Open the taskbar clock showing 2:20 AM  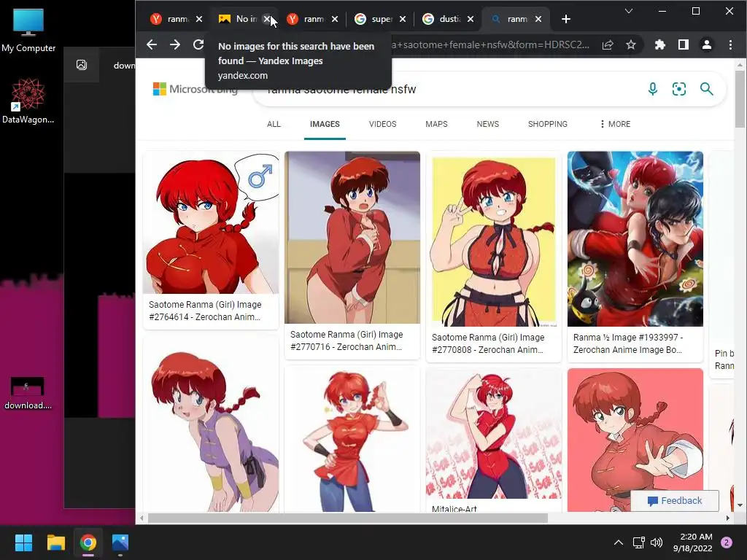693,542
